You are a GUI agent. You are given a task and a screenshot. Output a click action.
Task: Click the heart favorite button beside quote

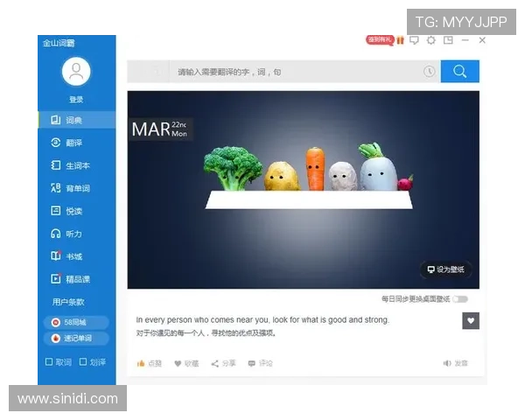[x=471, y=320]
